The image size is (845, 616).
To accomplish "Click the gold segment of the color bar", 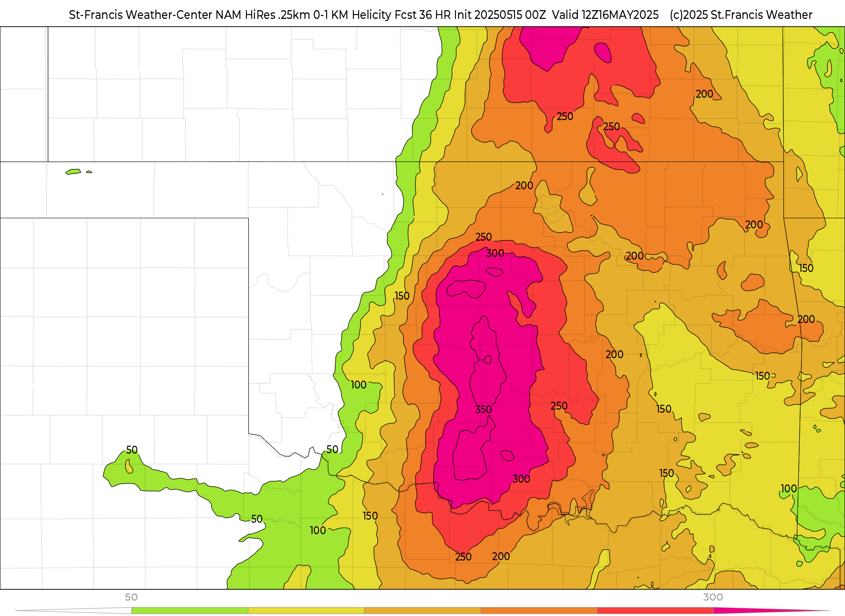I will click(x=422, y=611).
